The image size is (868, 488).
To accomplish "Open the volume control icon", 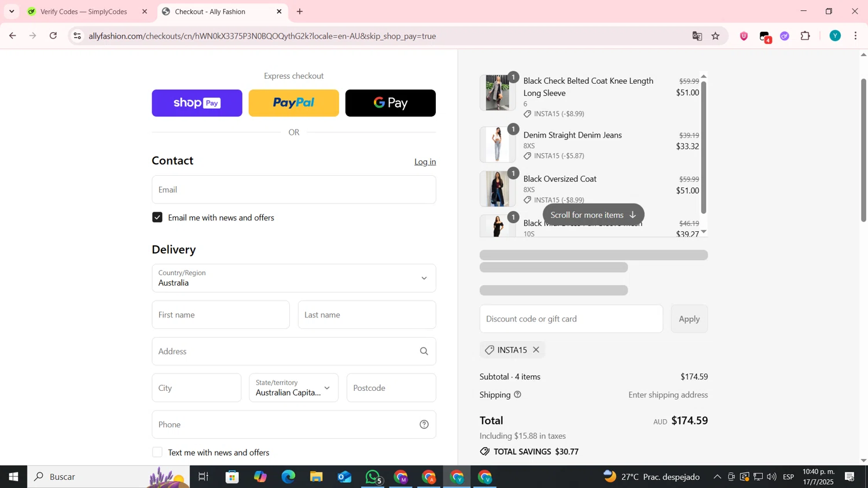I will (x=771, y=477).
